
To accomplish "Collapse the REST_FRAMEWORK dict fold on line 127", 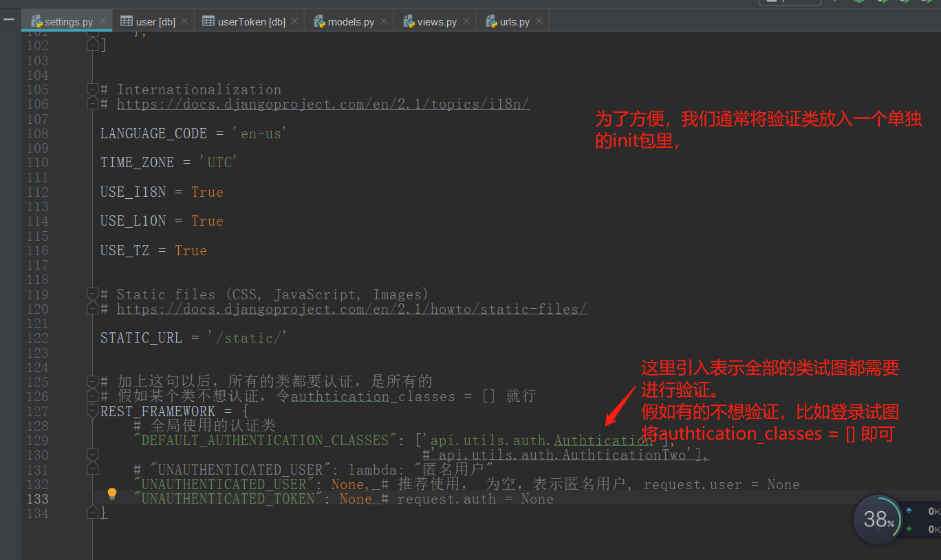I will (93, 411).
